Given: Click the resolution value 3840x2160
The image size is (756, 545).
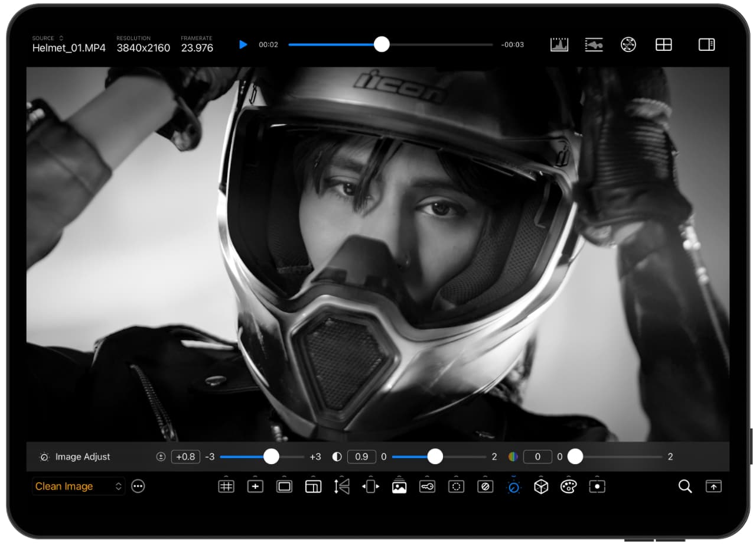Looking at the screenshot, I should (144, 48).
